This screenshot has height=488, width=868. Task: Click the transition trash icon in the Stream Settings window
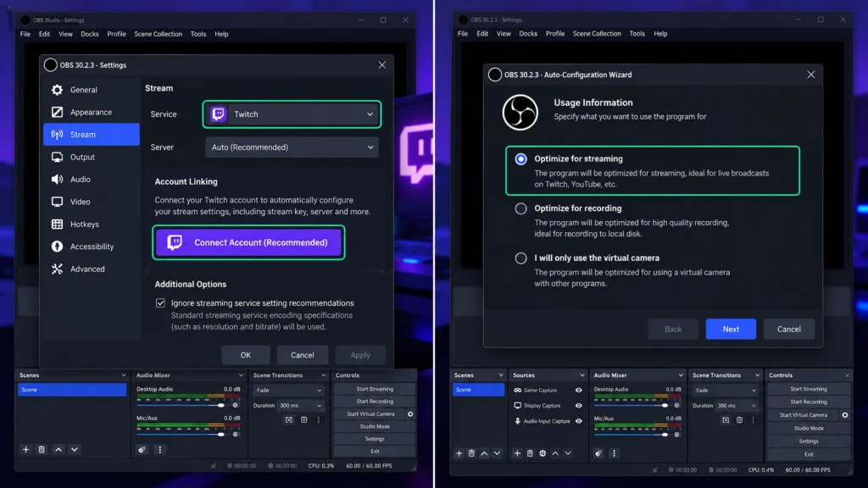coord(304,420)
